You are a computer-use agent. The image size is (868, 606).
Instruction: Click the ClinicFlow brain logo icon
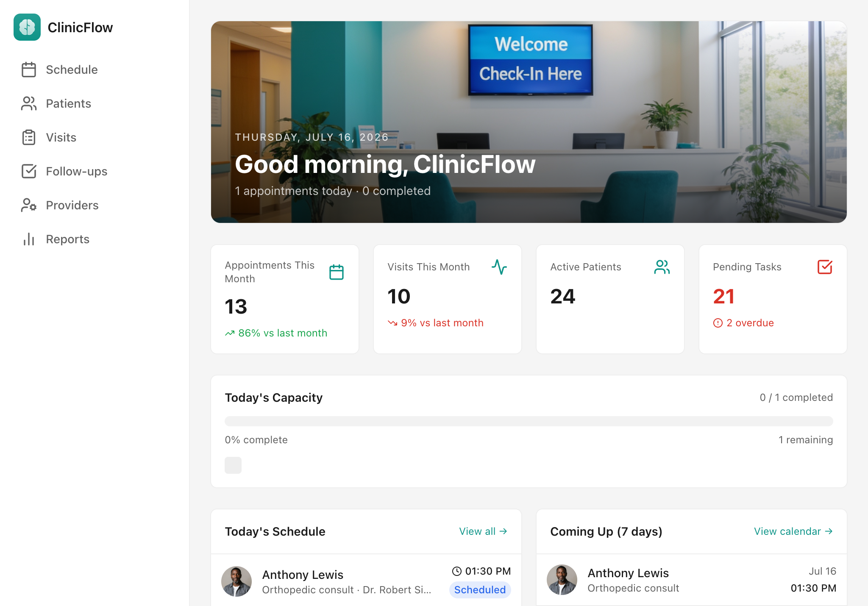click(27, 27)
